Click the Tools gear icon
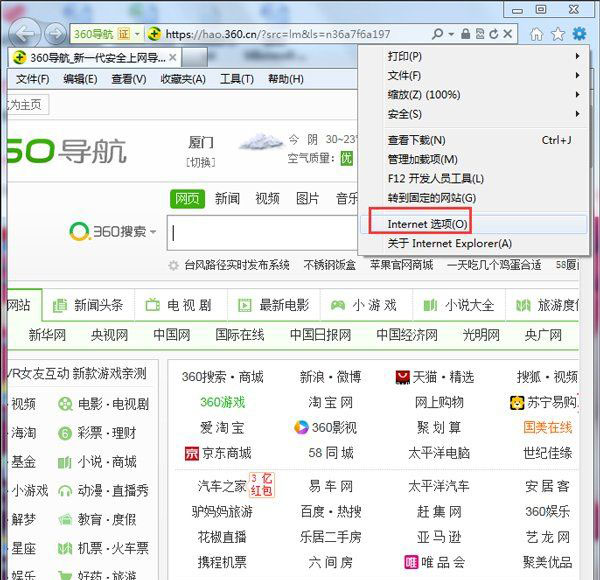This screenshot has height=580, width=600. [579, 34]
